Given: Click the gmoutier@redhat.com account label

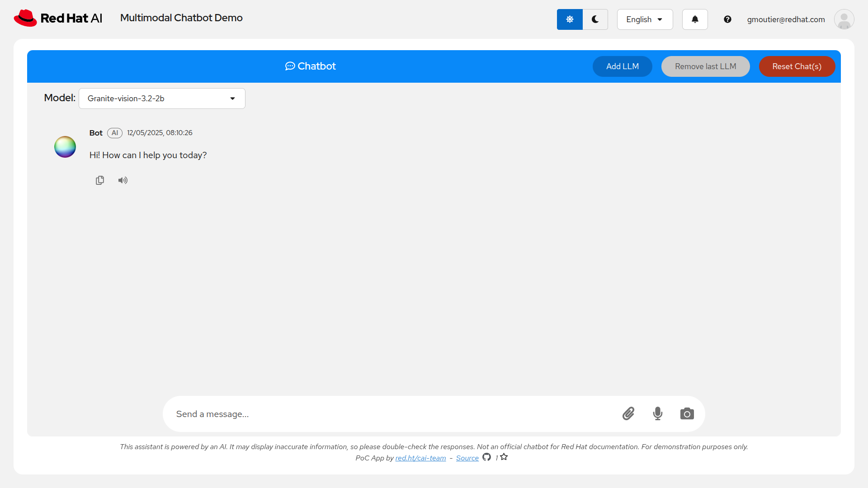Looking at the screenshot, I should pyautogui.click(x=786, y=19).
